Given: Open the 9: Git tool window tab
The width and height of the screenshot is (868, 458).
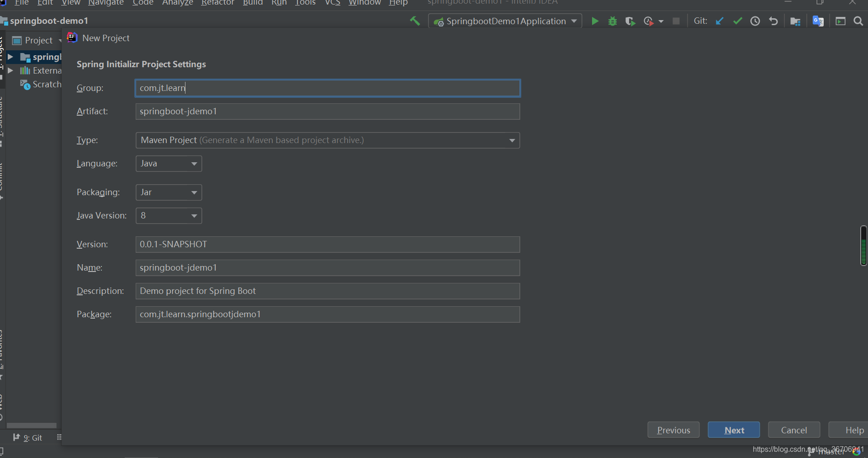Looking at the screenshot, I should [28, 438].
